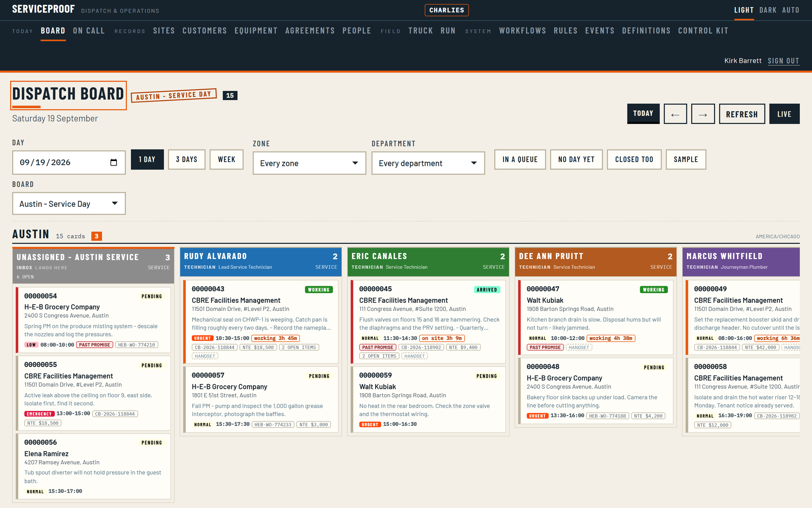Click the Emergency tag on card 00000055
Viewport: 812px width, 508px height.
point(39,414)
